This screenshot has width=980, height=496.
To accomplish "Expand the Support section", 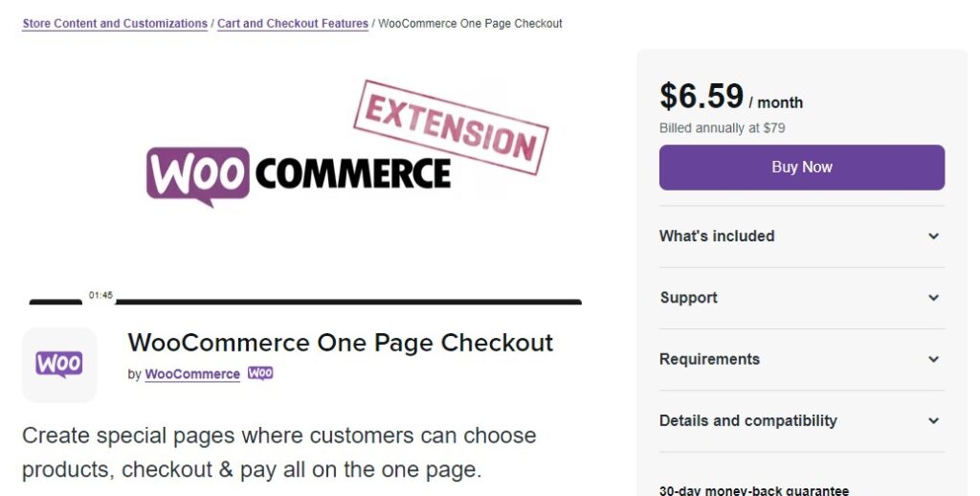I will (802, 298).
